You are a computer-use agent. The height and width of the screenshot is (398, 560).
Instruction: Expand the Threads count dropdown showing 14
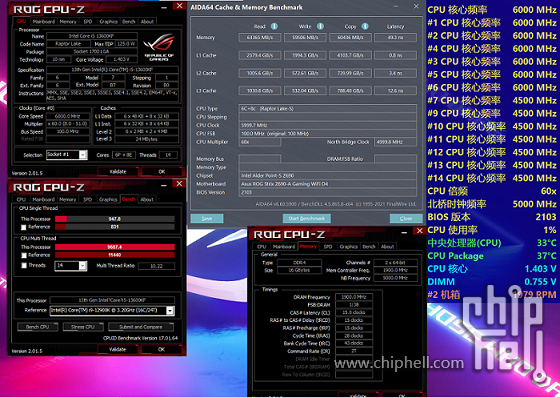tap(83, 266)
